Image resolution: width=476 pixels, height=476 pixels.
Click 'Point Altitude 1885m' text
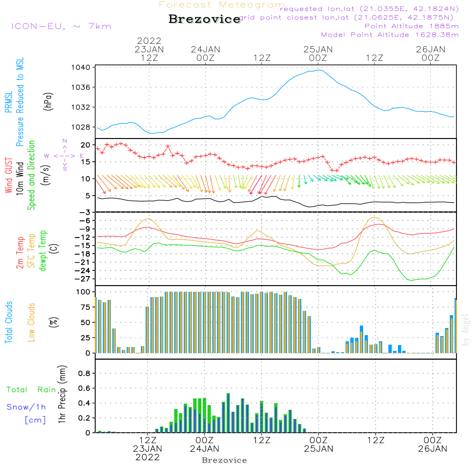tap(411, 26)
